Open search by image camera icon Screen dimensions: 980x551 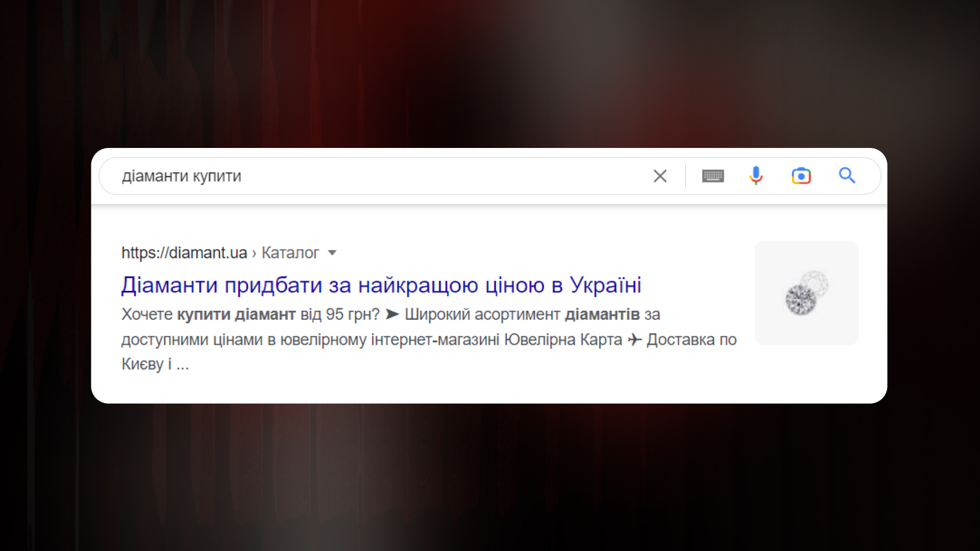click(801, 176)
